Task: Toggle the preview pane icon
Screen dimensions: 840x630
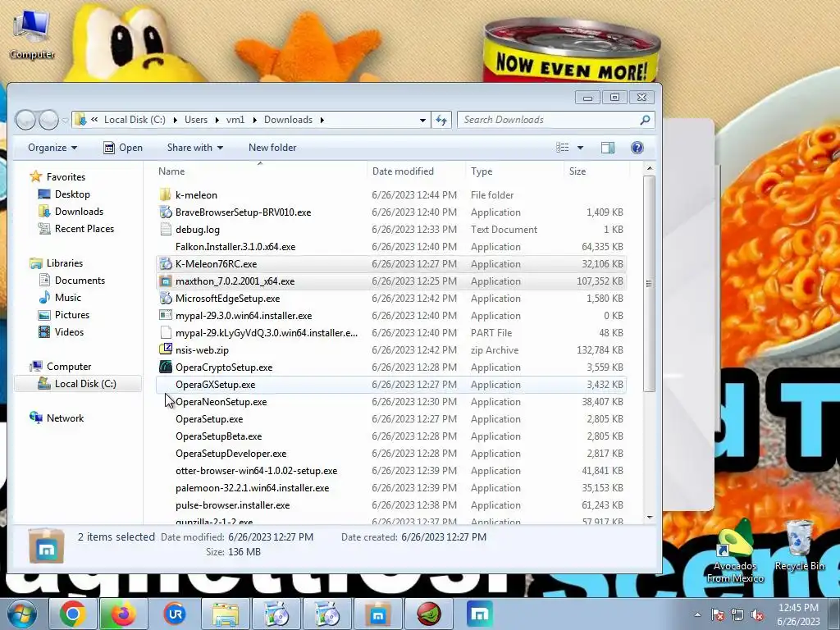Action: [x=608, y=148]
